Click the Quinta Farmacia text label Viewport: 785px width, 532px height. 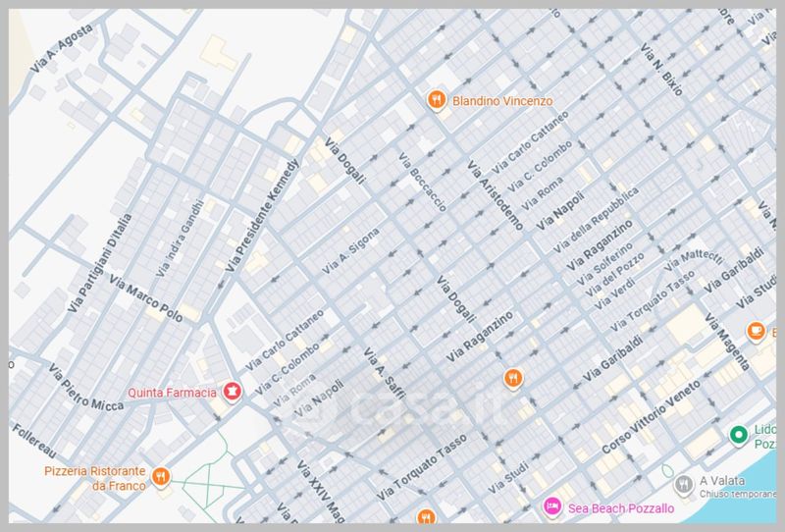tap(170, 393)
